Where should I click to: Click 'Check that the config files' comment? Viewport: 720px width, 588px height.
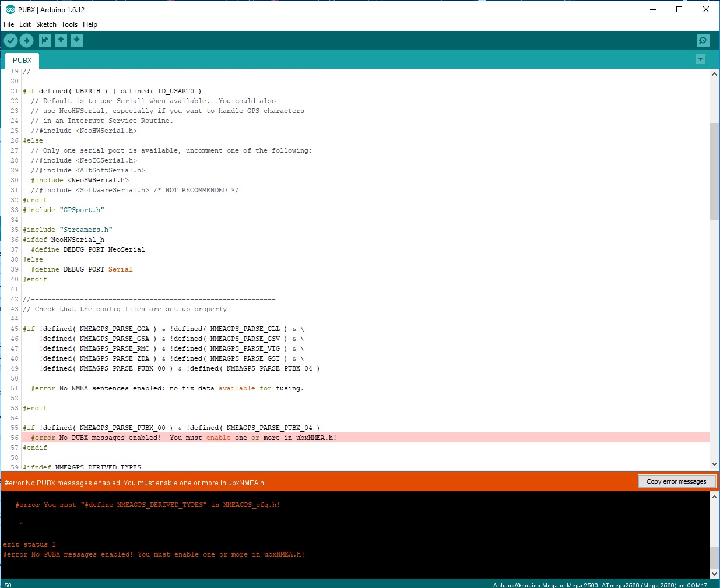pyautogui.click(x=125, y=309)
